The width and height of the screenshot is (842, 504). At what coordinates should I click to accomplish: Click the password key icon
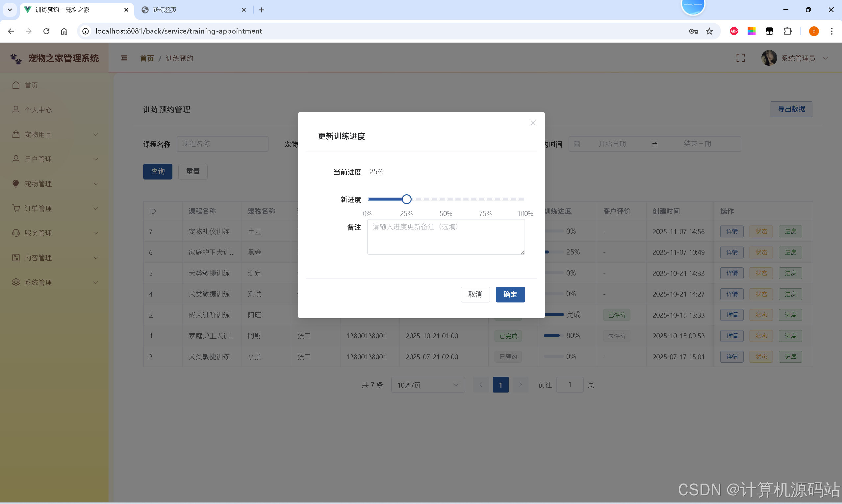(x=693, y=31)
